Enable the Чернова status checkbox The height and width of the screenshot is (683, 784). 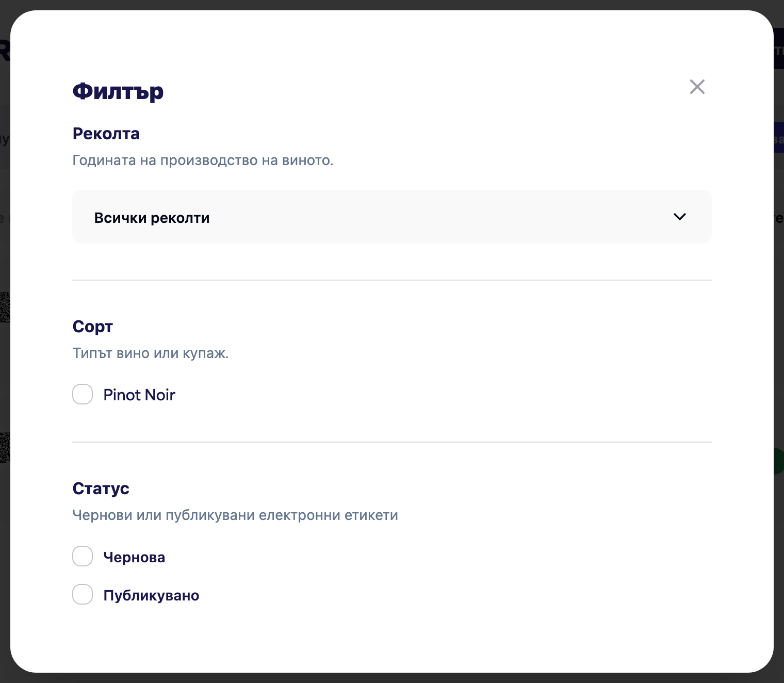click(83, 556)
